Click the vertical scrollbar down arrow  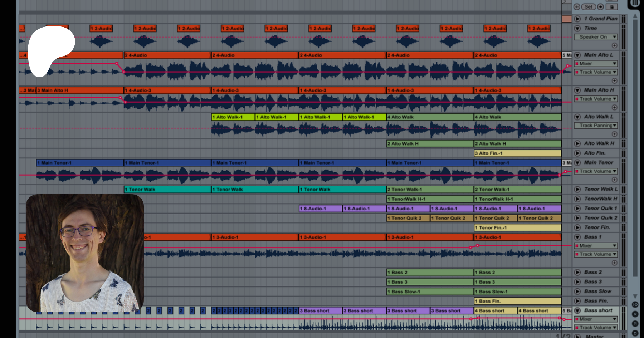(x=635, y=296)
